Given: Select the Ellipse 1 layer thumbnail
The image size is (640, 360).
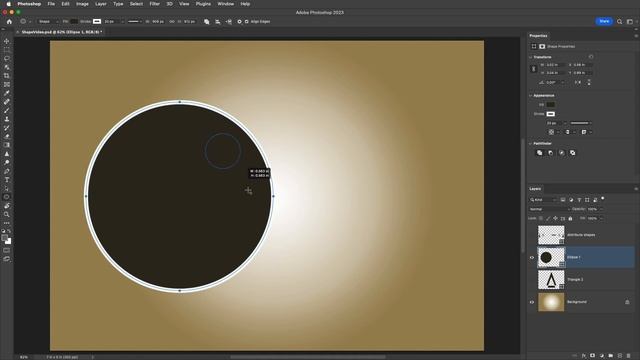Looking at the screenshot, I should (551, 258).
